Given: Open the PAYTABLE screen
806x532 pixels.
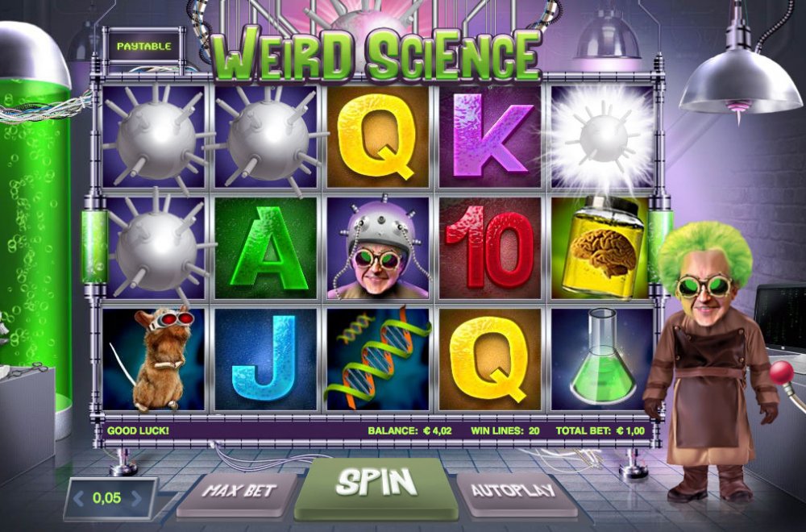Looking at the screenshot, I should click(144, 46).
